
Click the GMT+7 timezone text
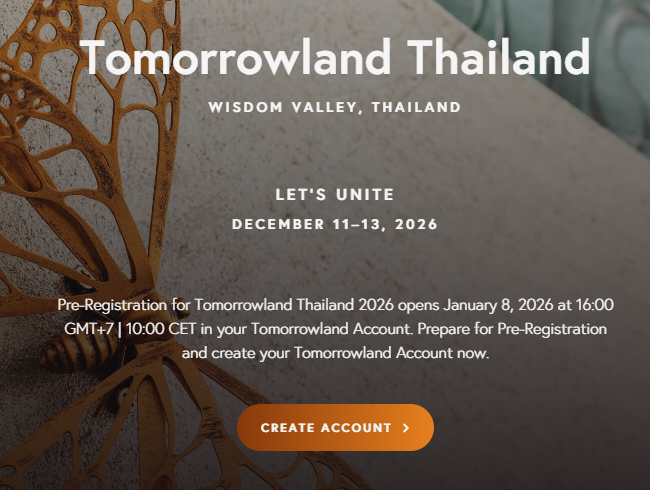[x=85, y=329]
